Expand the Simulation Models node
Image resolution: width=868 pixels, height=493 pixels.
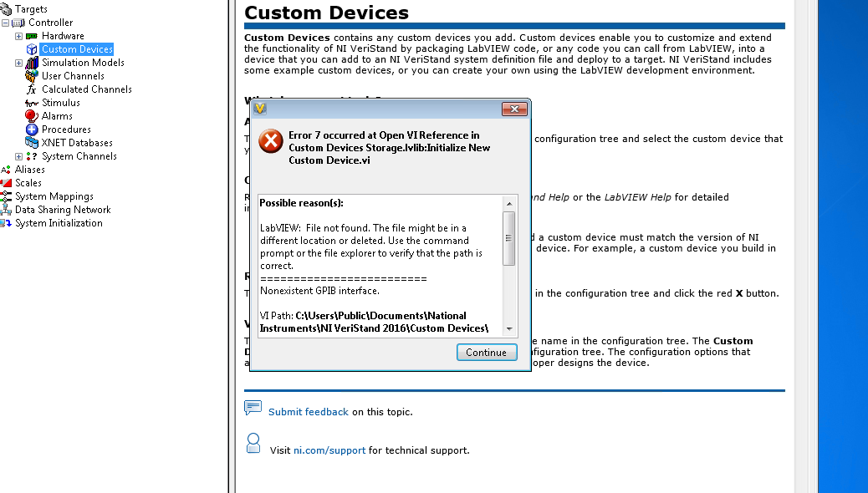[18, 63]
